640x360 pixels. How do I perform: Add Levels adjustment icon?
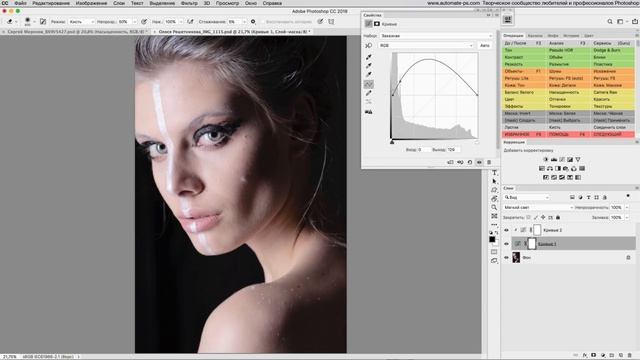point(554,160)
